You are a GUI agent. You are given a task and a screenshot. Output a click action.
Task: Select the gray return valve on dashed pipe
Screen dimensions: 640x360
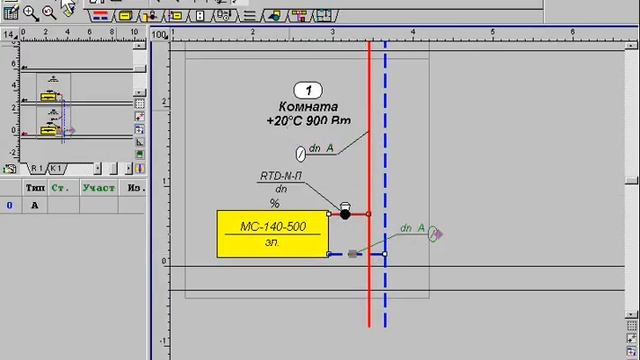pyautogui.click(x=353, y=254)
